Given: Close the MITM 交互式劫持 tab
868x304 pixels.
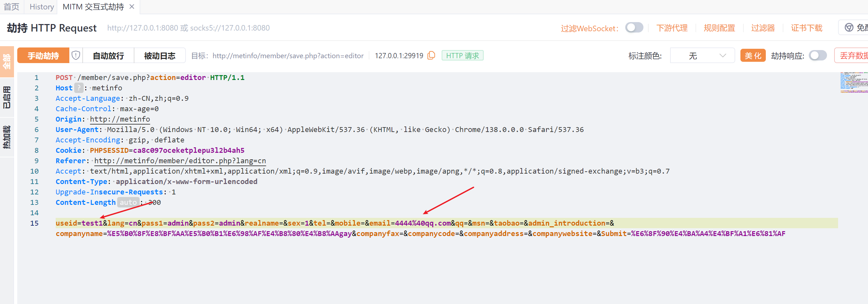Looking at the screenshot, I should point(132,7).
